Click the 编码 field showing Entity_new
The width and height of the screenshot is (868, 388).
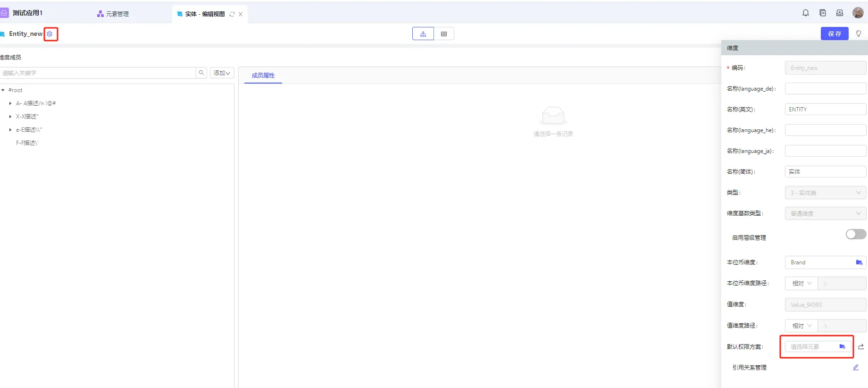826,68
